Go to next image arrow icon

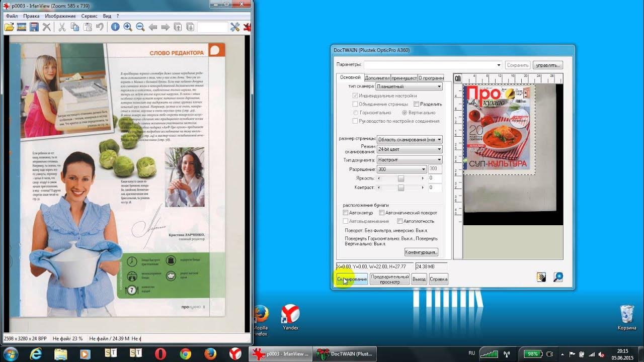pos(166,27)
